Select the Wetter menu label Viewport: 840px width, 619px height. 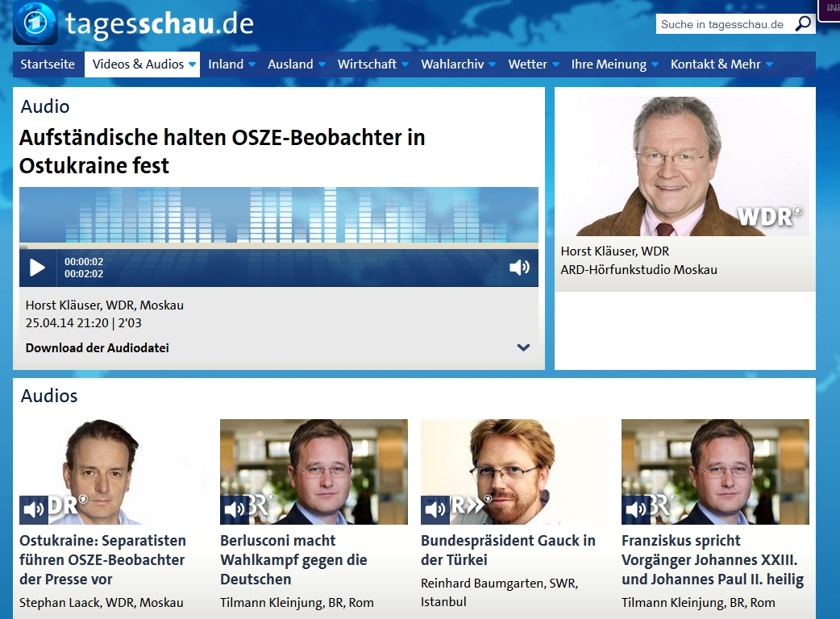click(x=528, y=64)
